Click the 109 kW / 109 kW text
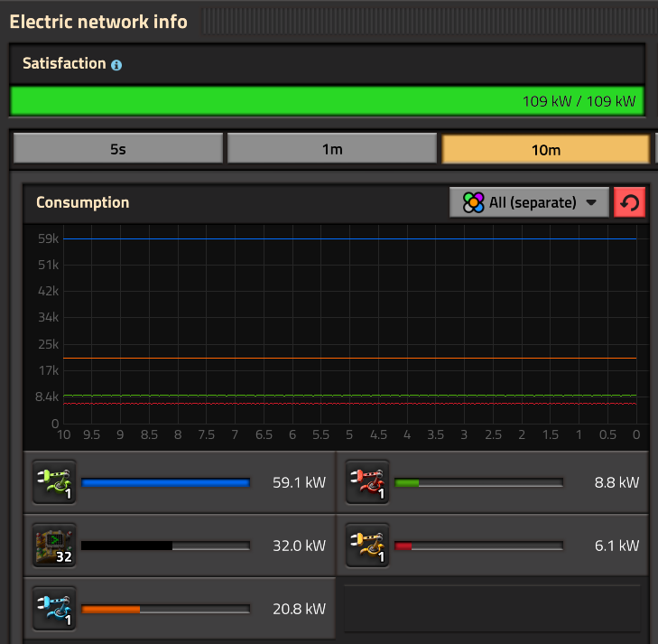Image resolution: width=658 pixels, height=644 pixels. pos(579,101)
